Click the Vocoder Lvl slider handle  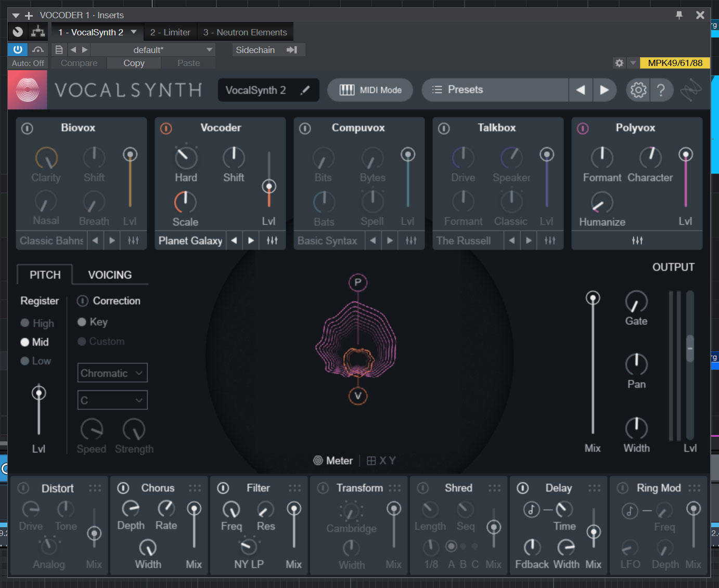click(268, 187)
